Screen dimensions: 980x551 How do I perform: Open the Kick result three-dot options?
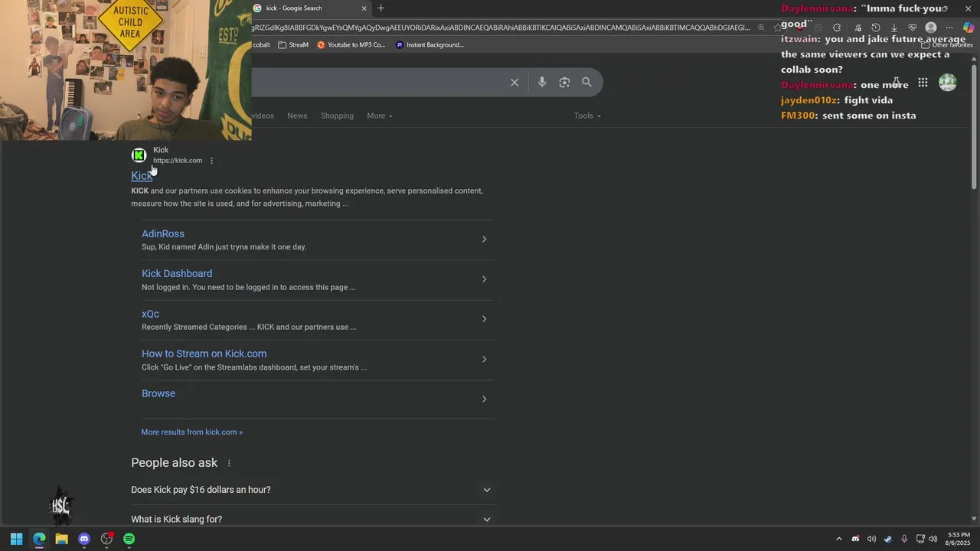tap(211, 161)
